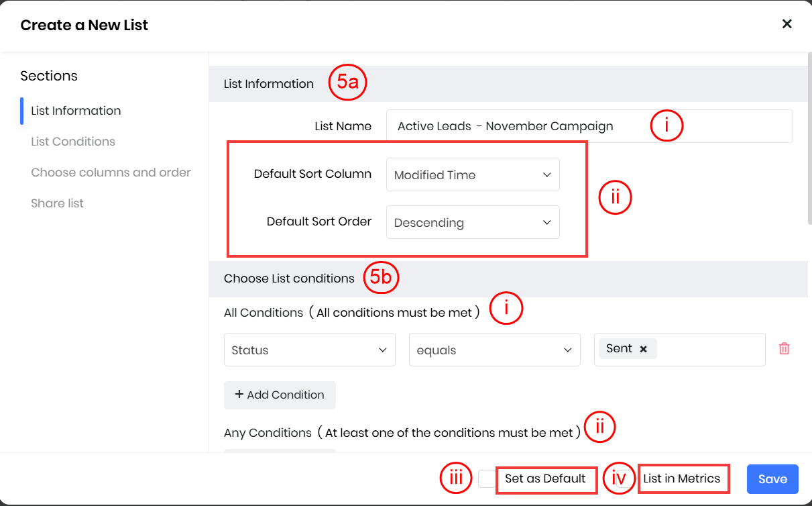Open Choose columns and order section
The image size is (812, 506).
pos(111,172)
